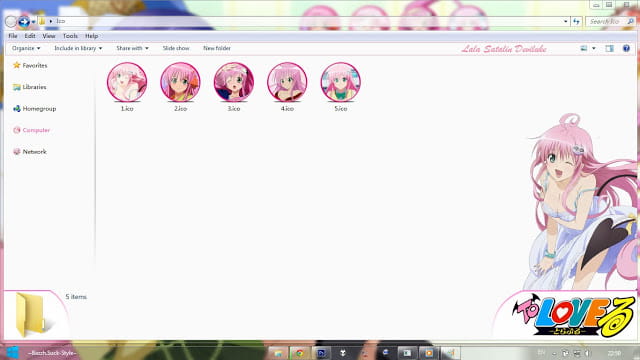Screen dimensions: 640x360
Task: Click the Libraries icon in sidebar
Action: (16, 87)
